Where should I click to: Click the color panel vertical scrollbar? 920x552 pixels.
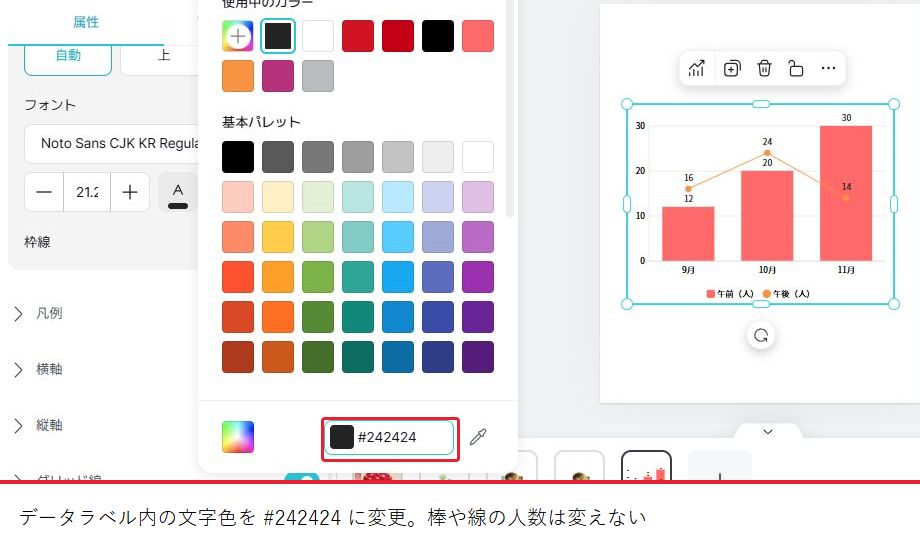(x=509, y=109)
